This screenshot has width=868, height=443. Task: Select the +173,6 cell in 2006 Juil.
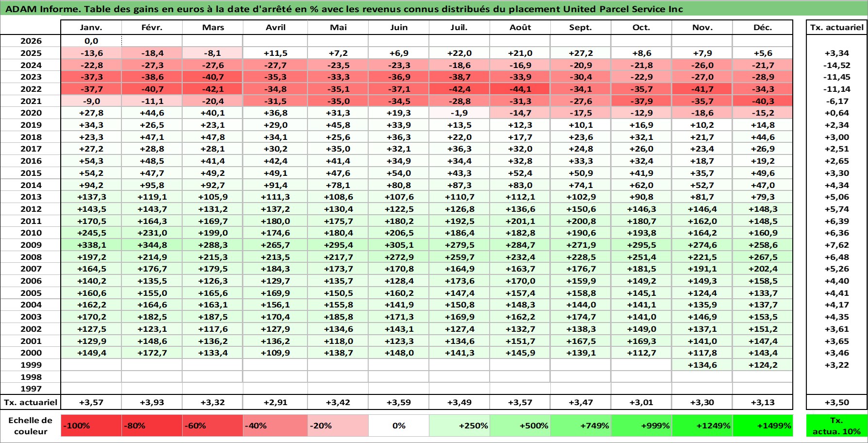[x=460, y=281]
